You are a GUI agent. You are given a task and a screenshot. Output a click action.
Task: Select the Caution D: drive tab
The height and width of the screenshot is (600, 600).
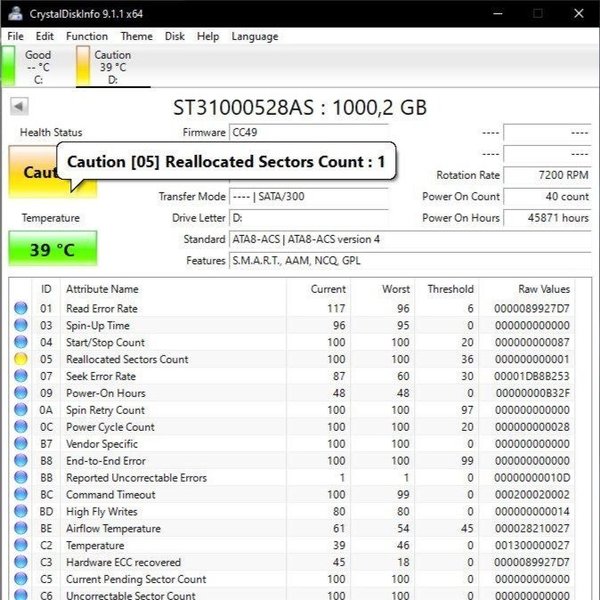(x=112, y=67)
